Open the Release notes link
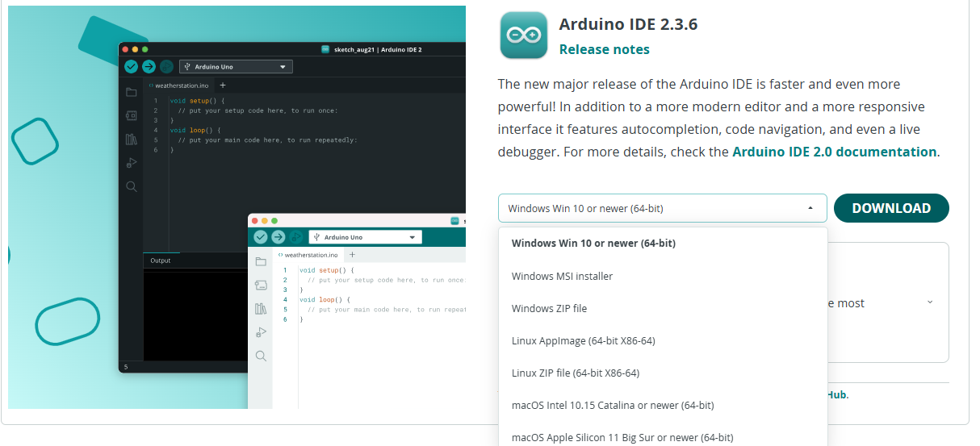Image resolution: width=980 pixels, height=446 pixels. pos(604,49)
